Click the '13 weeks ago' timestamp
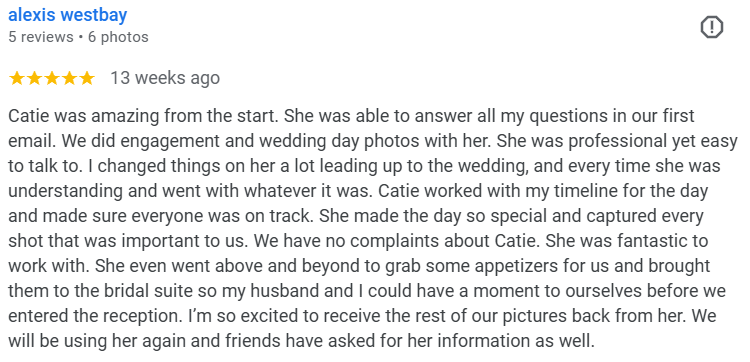The height and width of the screenshot is (362, 750). click(x=165, y=78)
